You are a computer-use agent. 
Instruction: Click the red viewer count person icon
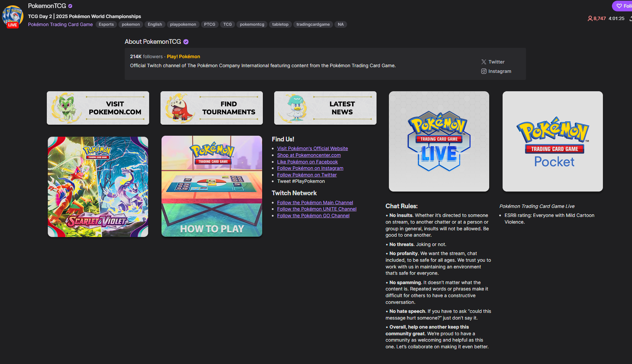coord(590,18)
